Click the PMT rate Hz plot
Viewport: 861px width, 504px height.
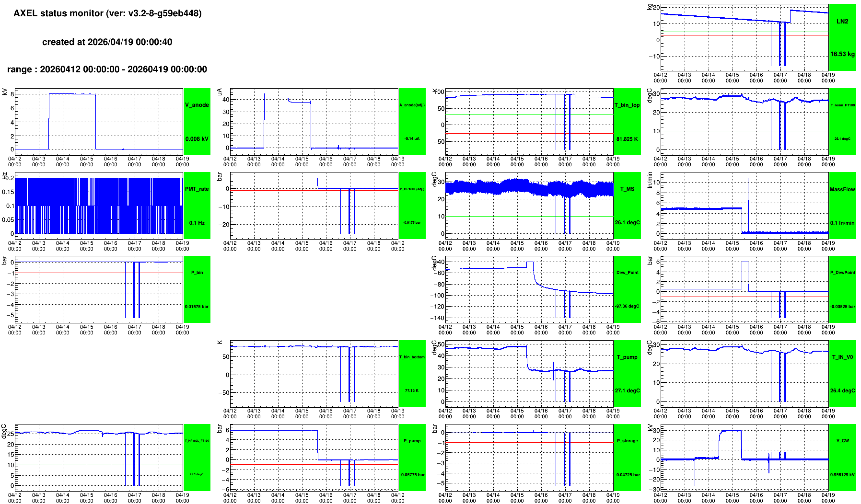[x=99, y=206]
